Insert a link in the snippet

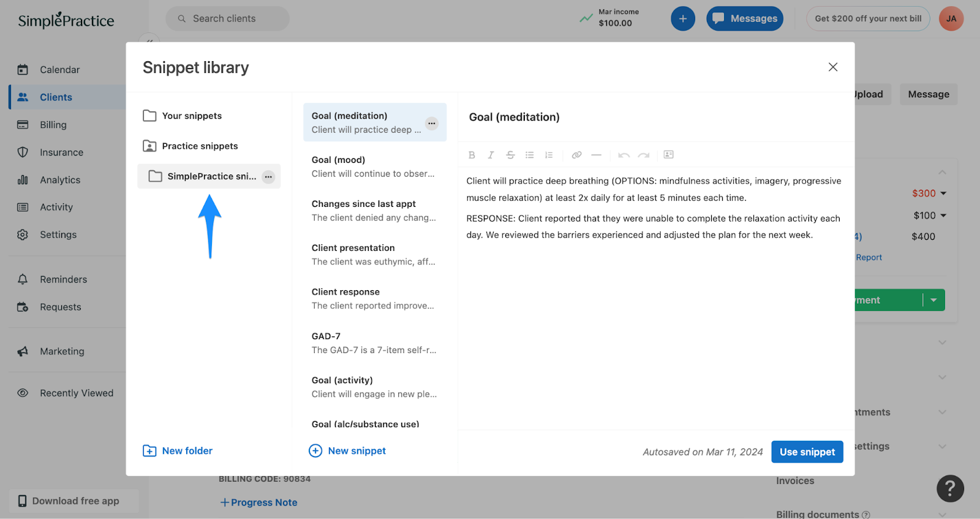click(x=576, y=155)
